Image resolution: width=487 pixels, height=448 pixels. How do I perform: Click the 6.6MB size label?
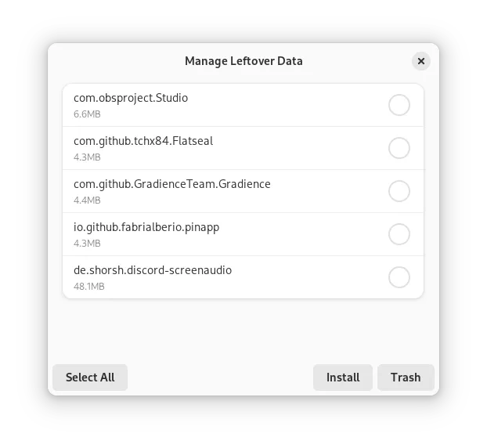tap(87, 114)
